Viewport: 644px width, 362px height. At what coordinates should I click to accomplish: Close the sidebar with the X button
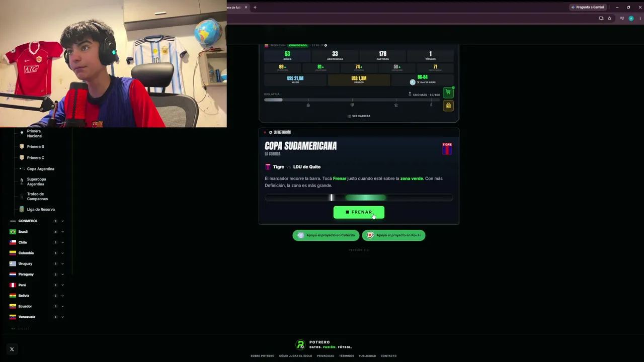click(x=12, y=349)
